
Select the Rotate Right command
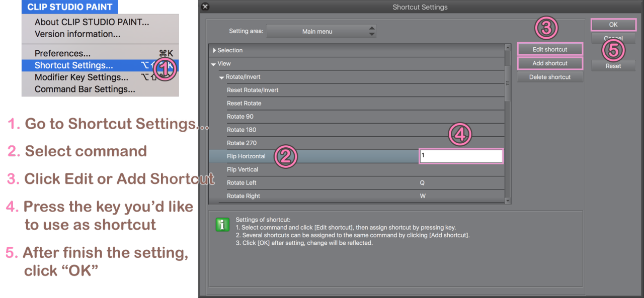click(x=365, y=196)
